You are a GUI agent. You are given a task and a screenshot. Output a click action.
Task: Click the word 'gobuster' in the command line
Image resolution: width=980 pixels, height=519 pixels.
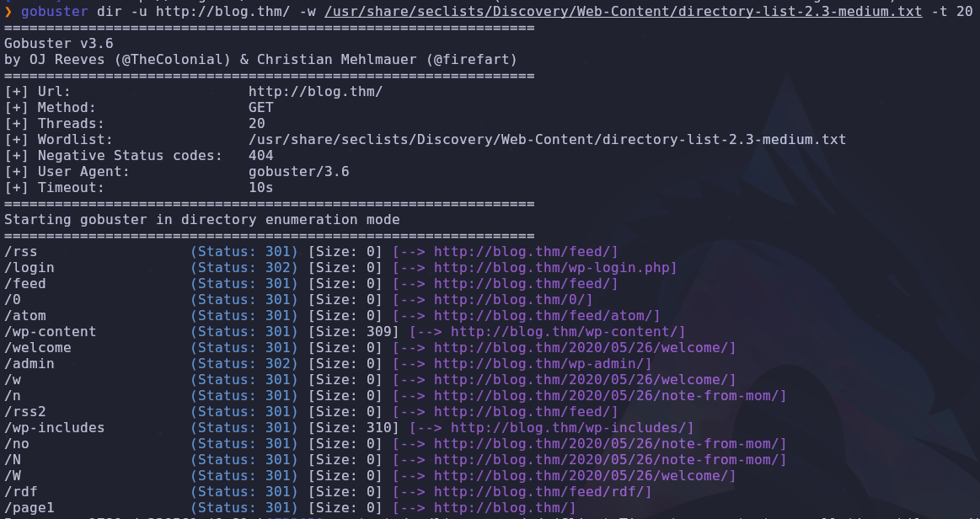coord(55,12)
